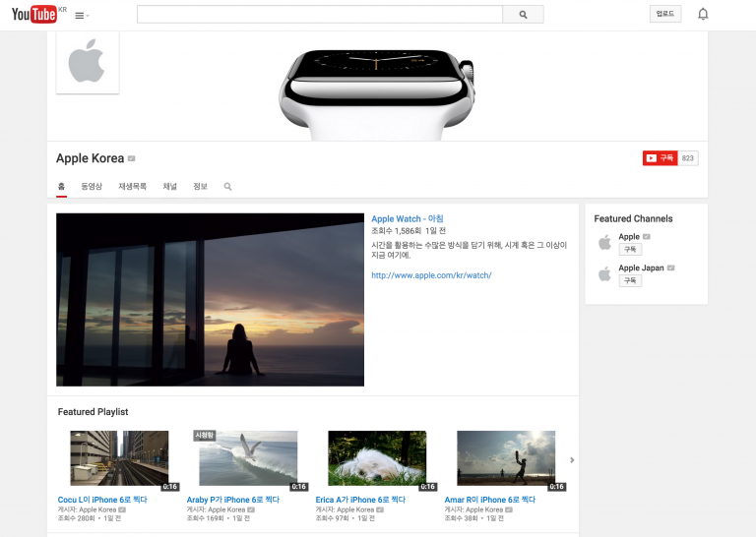Click the Apple Korea channel title
Screen dimensions: 756x537
(91, 158)
